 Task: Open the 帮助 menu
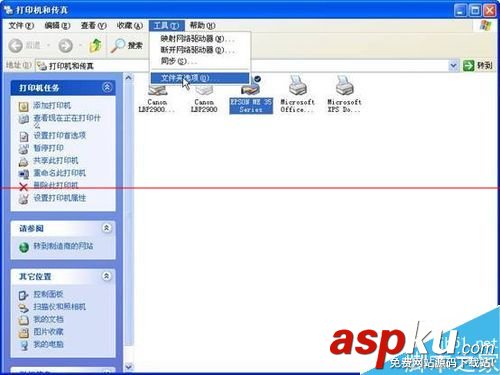tap(202, 26)
